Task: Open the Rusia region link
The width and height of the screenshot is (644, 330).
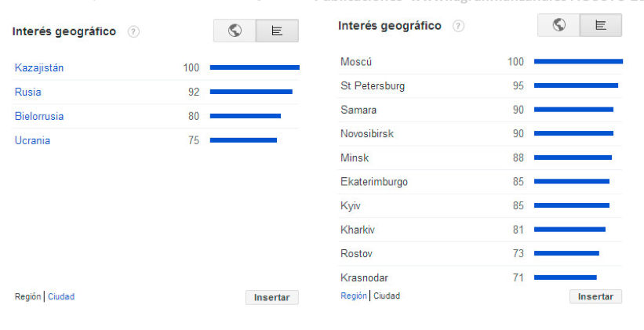Action: point(27,92)
